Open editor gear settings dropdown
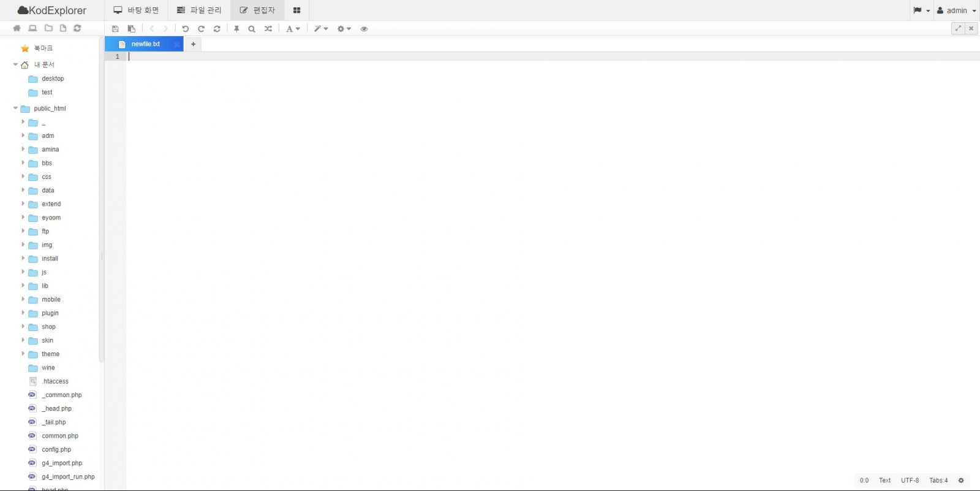The height and width of the screenshot is (491, 980). point(344,29)
